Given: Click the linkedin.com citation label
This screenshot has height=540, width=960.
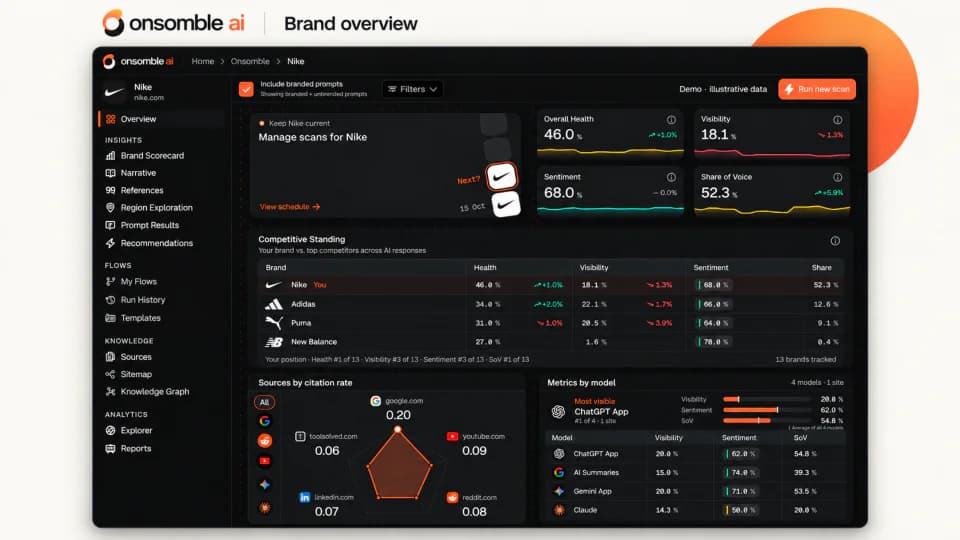Looking at the screenshot, I should (x=334, y=497).
